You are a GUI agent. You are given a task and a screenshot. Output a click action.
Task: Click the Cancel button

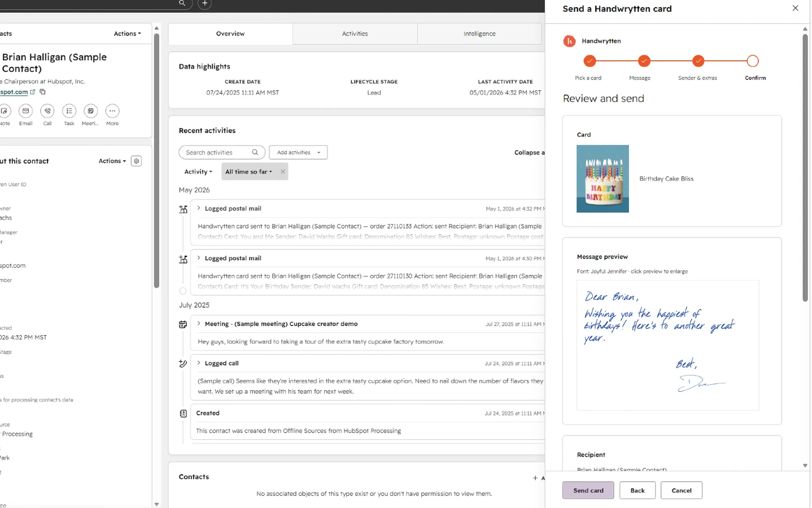(681, 490)
